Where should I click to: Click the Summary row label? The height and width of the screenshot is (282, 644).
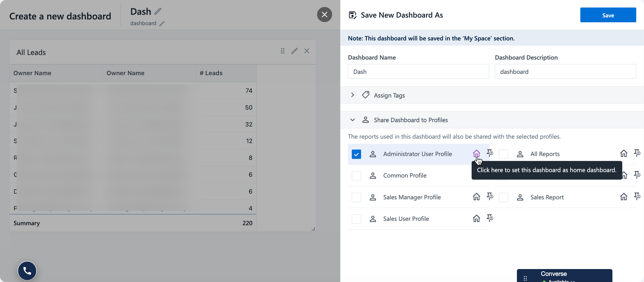(x=27, y=223)
